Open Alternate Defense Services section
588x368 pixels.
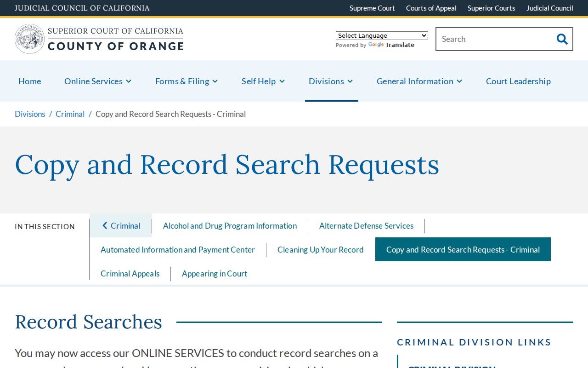366,225
